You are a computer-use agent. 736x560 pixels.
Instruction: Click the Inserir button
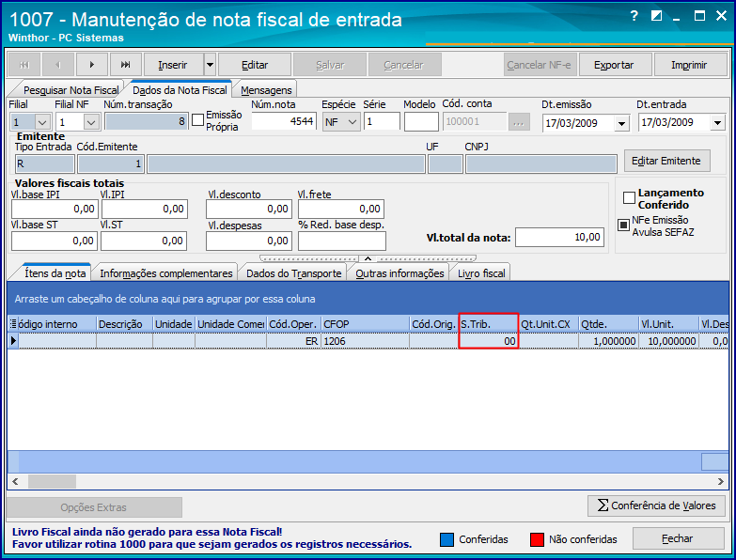pyautogui.click(x=173, y=65)
